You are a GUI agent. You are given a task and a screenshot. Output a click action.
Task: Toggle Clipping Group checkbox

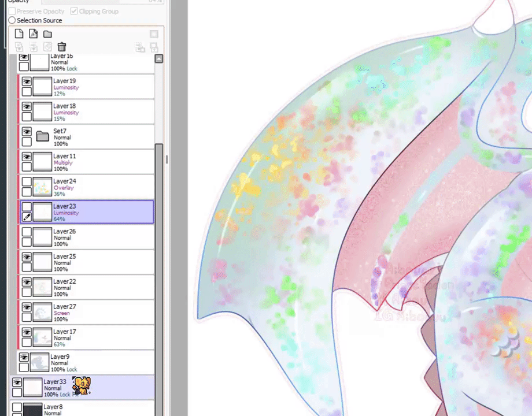tap(74, 11)
